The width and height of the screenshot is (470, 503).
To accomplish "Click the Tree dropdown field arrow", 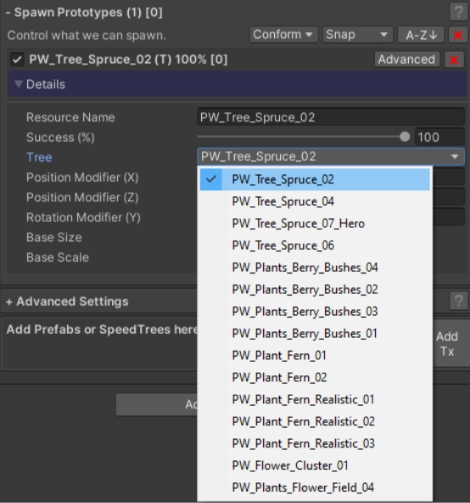I will (x=455, y=157).
